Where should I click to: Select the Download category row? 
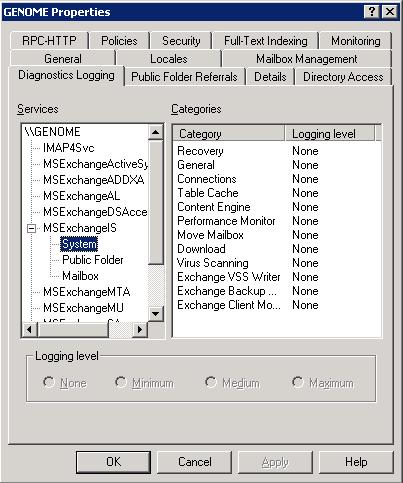[277, 249]
